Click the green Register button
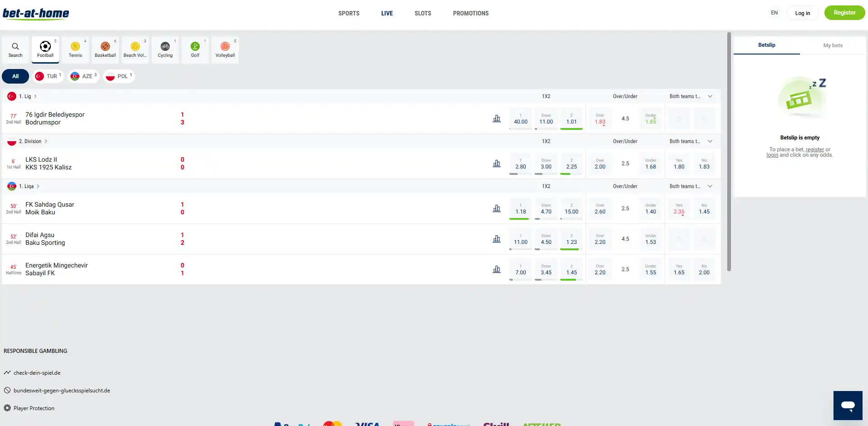Screen dimensions: 868x426 [844, 13]
